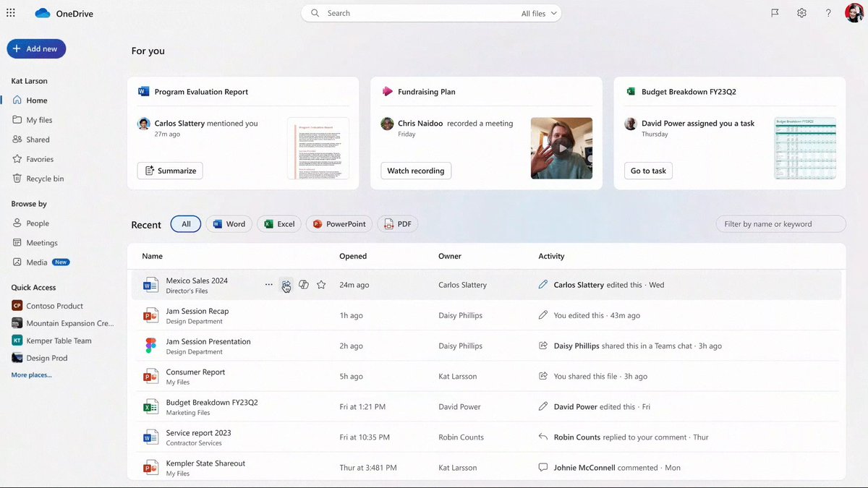868x488 pixels.
Task: Click the Figma icon of Jam Session Presentation
Action: pyautogui.click(x=150, y=346)
